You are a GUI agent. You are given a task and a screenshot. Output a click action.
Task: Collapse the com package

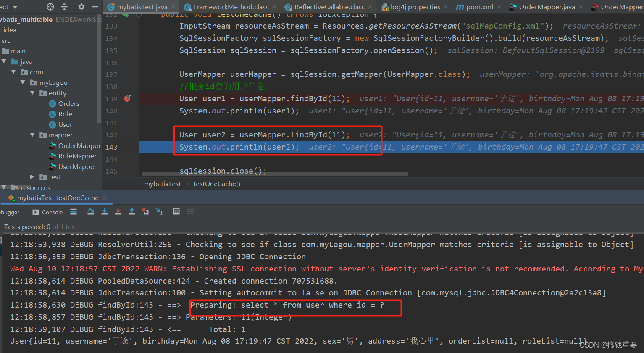tap(13, 72)
